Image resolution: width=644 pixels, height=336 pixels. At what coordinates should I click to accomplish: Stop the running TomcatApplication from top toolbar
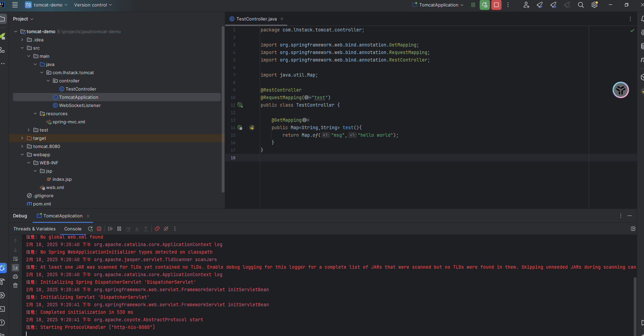tap(496, 5)
